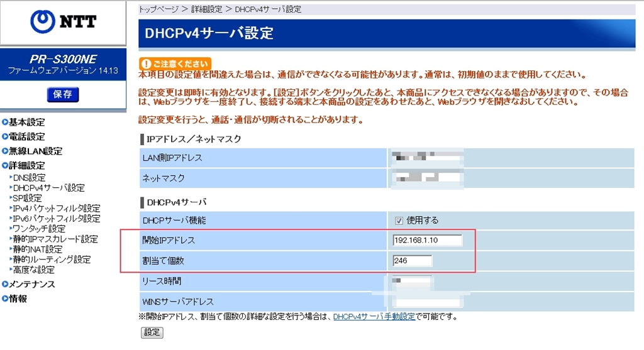Open 静的ルーティング設定 in the sidebar
Viewport: 644px width, 350px height.
click(52, 260)
